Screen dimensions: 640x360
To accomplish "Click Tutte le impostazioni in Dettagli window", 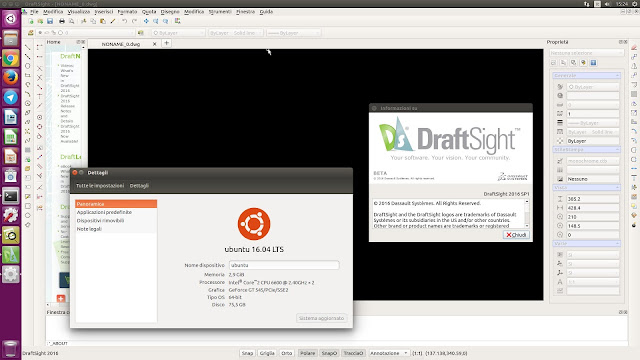I will point(100,186).
